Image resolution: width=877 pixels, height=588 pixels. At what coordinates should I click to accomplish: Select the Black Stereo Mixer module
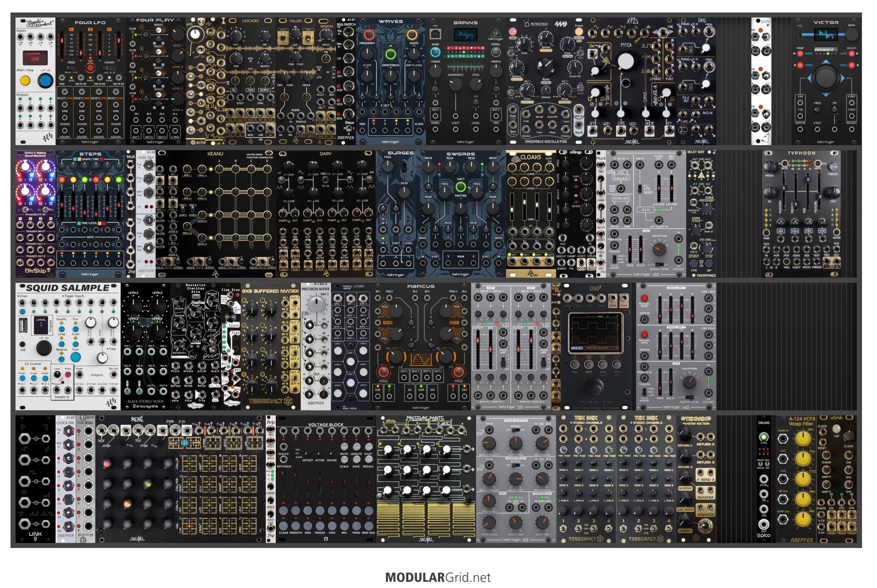coord(146,347)
